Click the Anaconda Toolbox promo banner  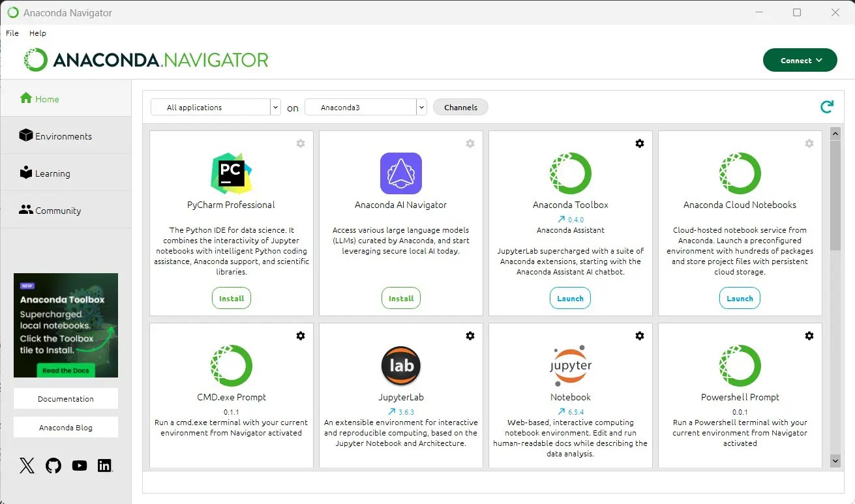pyautogui.click(x=66, y=325)
